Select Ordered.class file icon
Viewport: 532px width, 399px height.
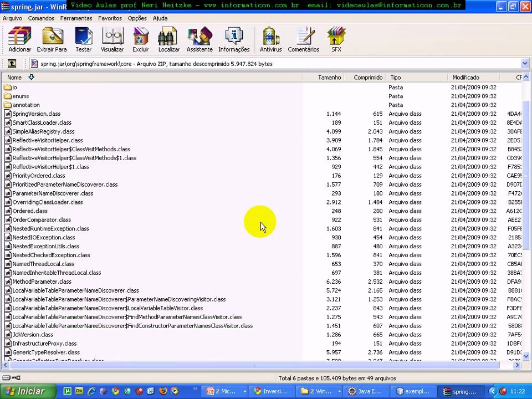click(8, 211)
